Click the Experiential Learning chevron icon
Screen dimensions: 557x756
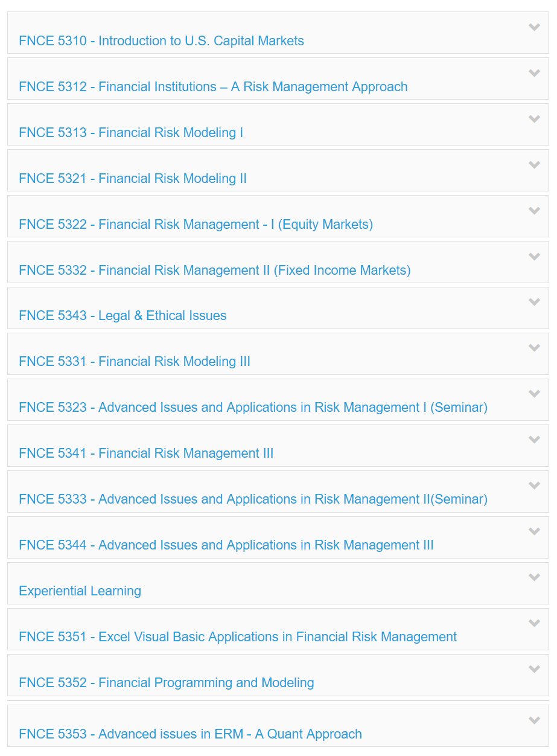[534, 577]
